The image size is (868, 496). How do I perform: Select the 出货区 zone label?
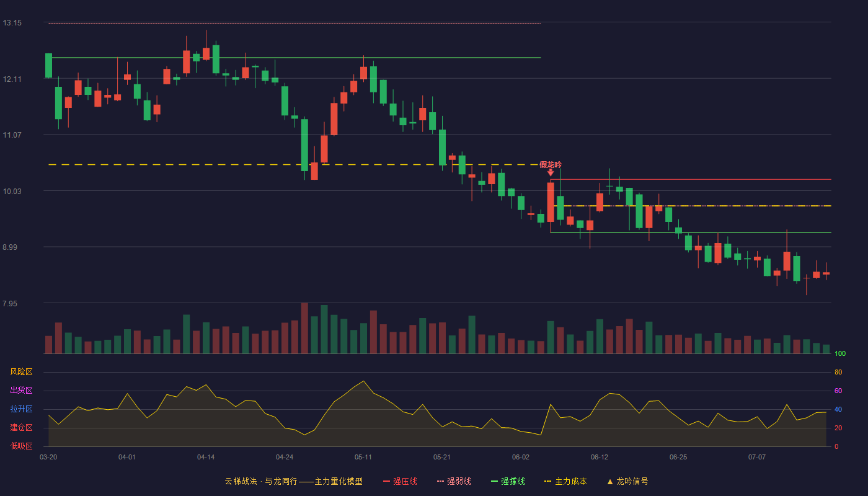pyautogui.click(x=21, y=391)
